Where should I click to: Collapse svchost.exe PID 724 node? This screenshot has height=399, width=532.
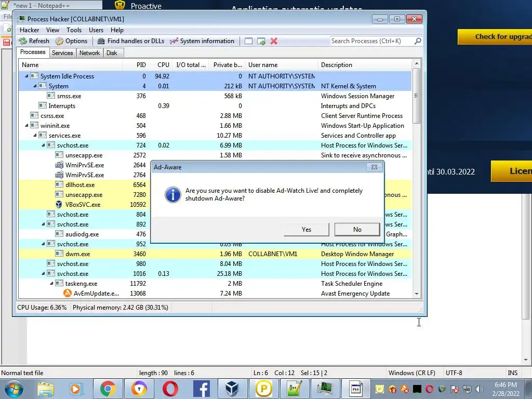[x=44, y=145]
